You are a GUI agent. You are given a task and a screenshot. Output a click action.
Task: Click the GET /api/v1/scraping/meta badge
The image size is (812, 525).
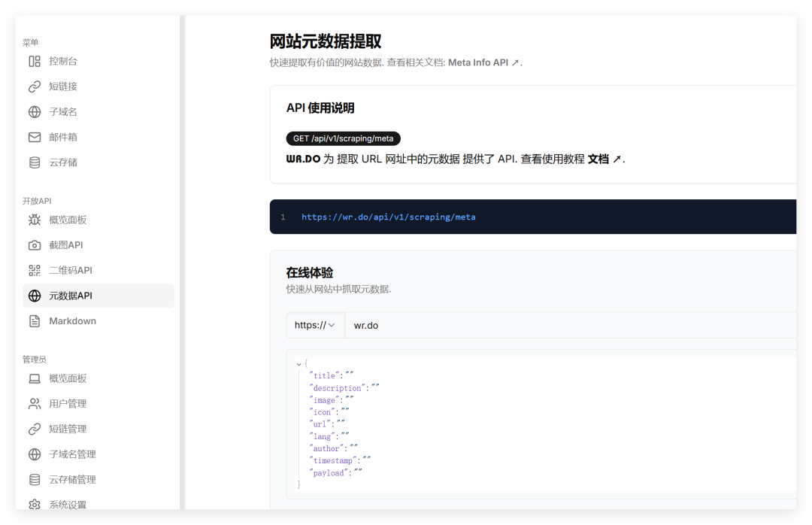(x=344, y=138)
